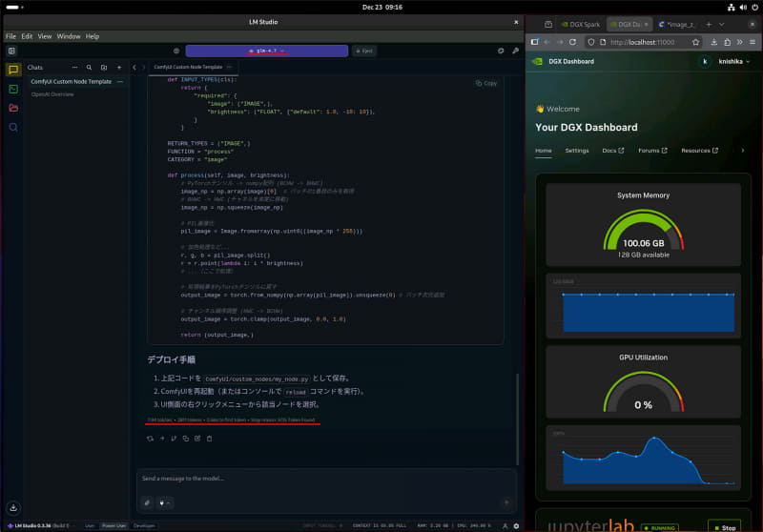
Task: Open a new browser tab with the plus button
Action: coord(709,25)
